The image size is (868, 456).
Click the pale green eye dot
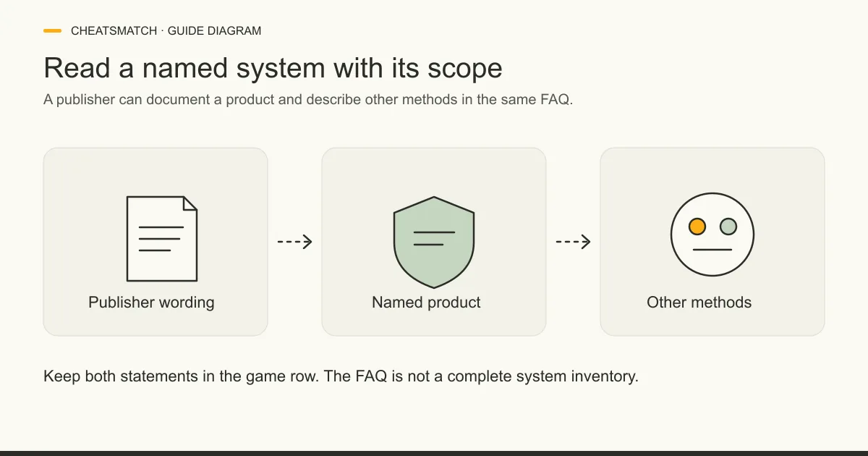pos(728,227)
